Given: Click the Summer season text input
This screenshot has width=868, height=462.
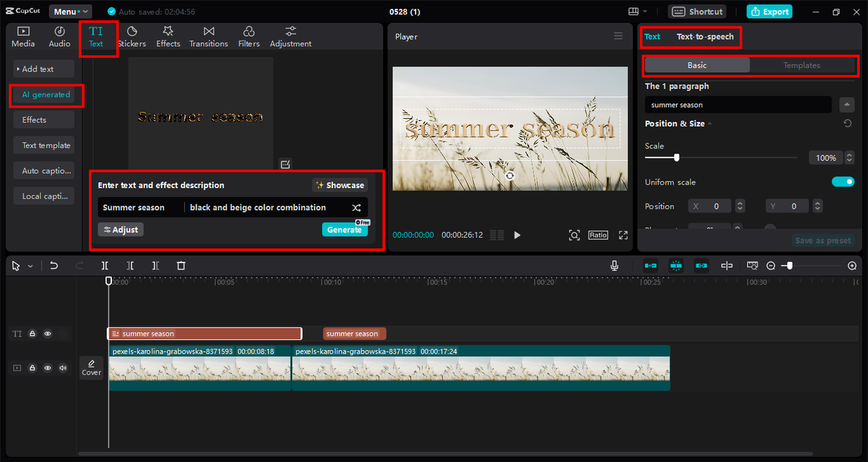Looking at the screenshot, I should pyautogui.click(x=141, y=208).
